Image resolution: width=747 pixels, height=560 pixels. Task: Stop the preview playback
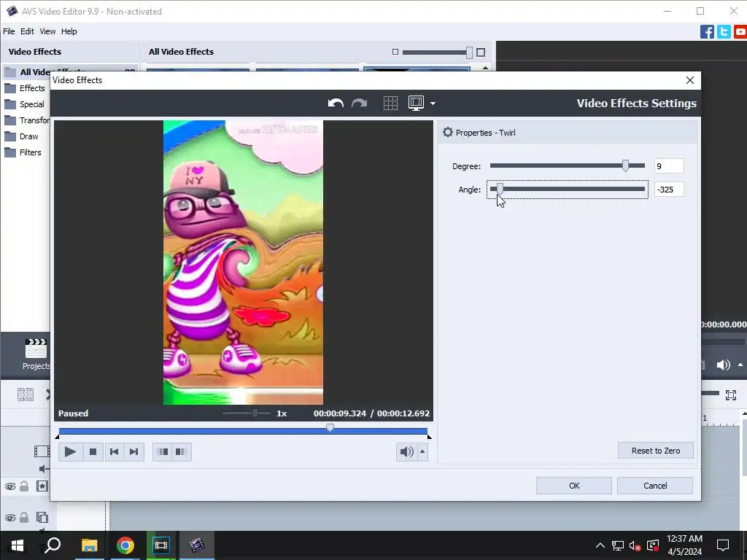point(93,452)
